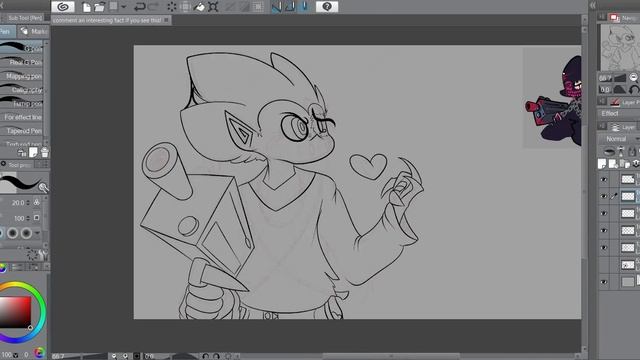Viewport: 640px width, 360px height.
Task: Hide the bottom Paper layer
Action: click(604, 282)
